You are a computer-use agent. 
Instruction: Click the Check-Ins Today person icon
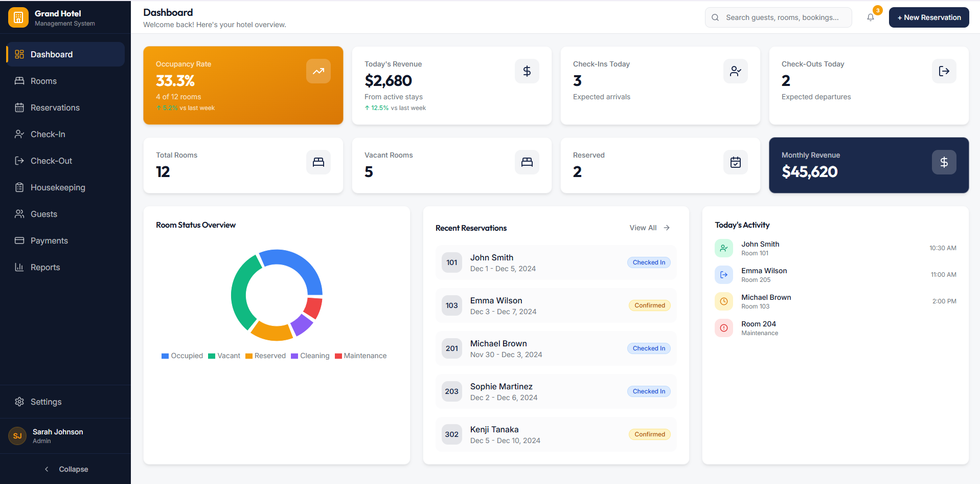coord(736,71)
